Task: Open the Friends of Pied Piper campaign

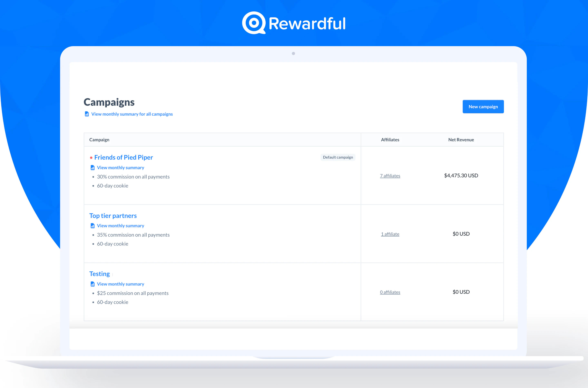Action: (124, 157)
